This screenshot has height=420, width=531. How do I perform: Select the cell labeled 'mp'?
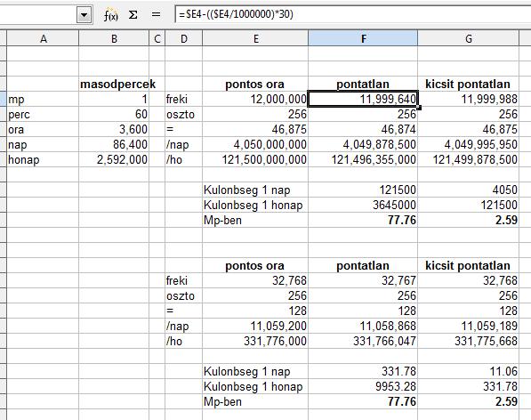tap(43, 100)
